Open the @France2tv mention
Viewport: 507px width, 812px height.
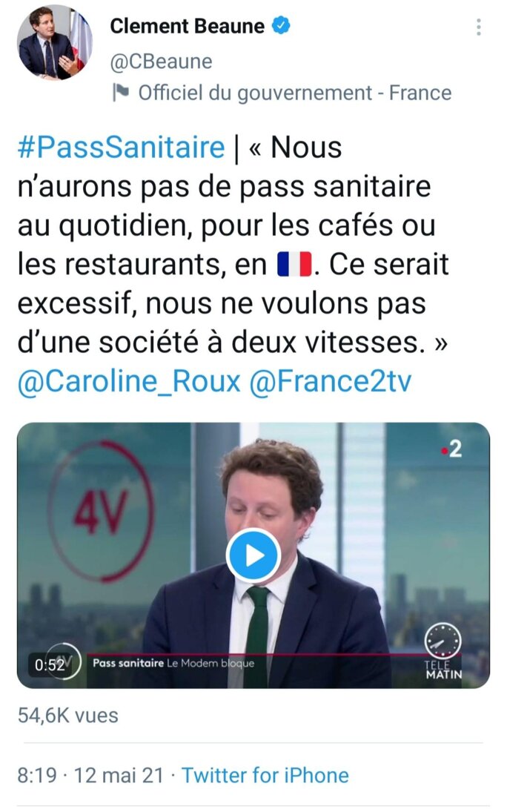331,382
